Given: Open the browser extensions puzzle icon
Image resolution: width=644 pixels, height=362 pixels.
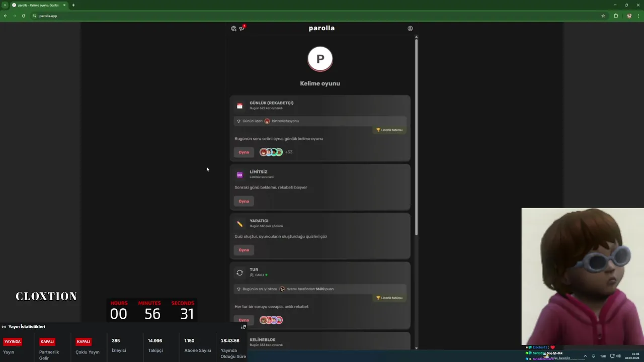Looking at the screenshot, I should [x=616, y=16].
